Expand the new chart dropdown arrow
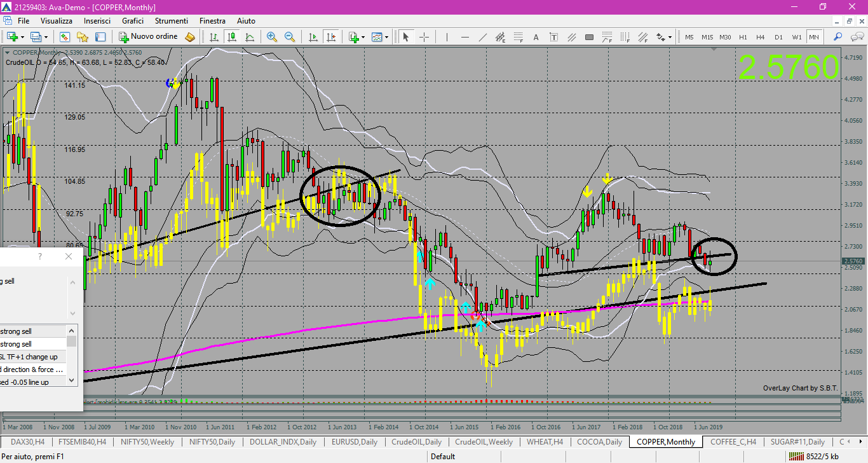Viewport: 868px width, 463px height. coord(22,37)
